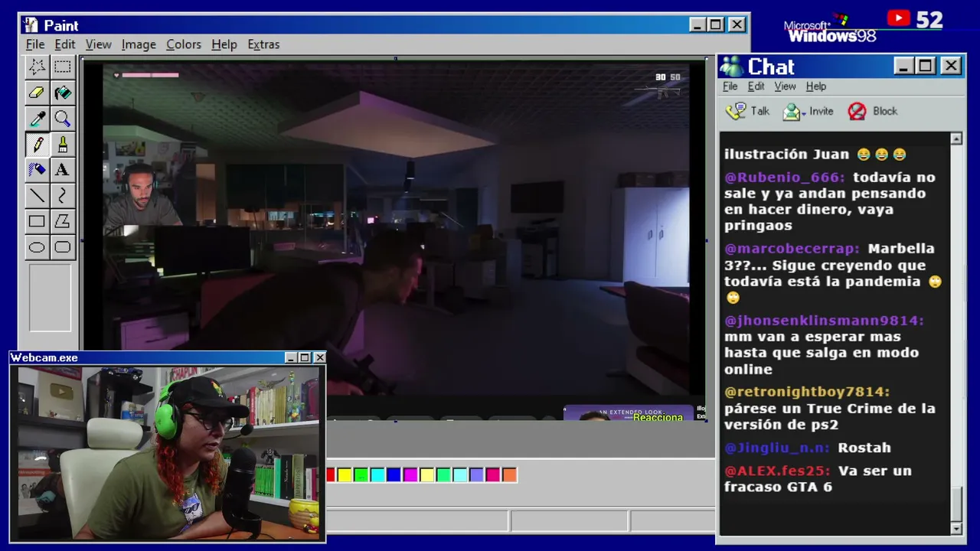Screen dimensions: 980x551
Task: Pick the bright green color swatch
Action: (x=361, y=475)
